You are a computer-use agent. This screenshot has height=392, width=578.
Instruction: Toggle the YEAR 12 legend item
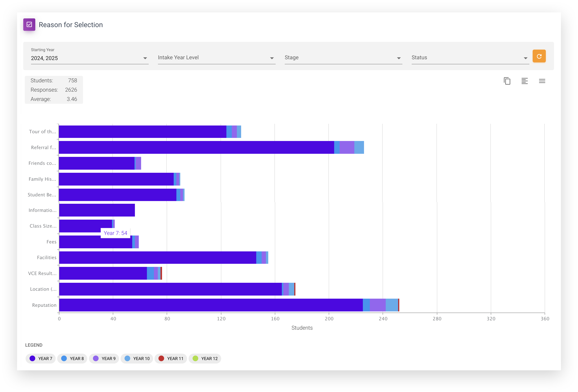coord(205,358)
